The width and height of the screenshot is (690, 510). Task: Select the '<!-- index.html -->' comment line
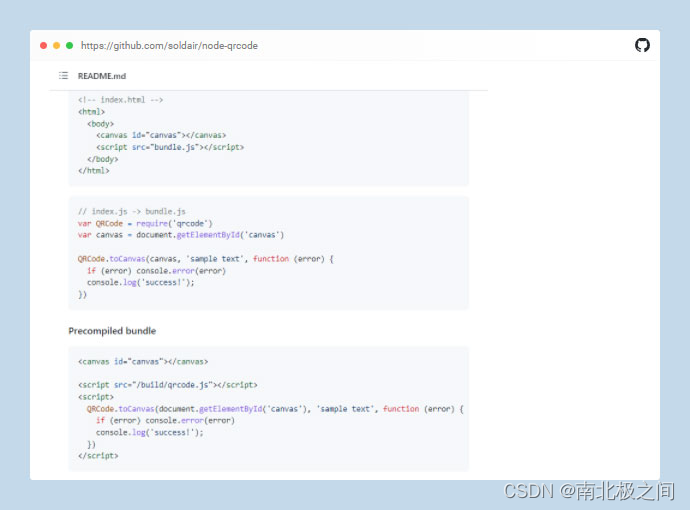pyautogui.click(x=121, y=100)
